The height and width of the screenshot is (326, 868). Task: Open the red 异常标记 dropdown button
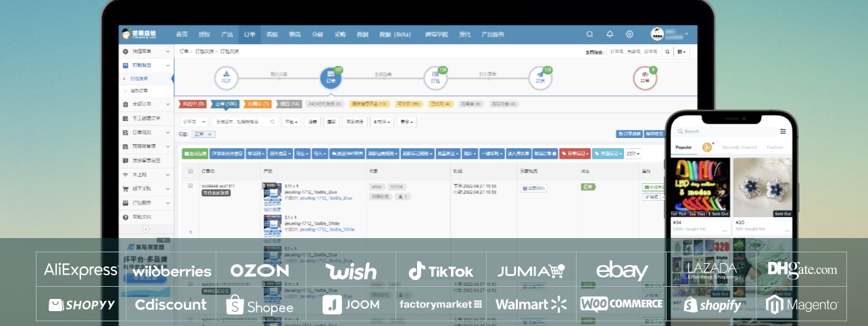click(575, 154)
